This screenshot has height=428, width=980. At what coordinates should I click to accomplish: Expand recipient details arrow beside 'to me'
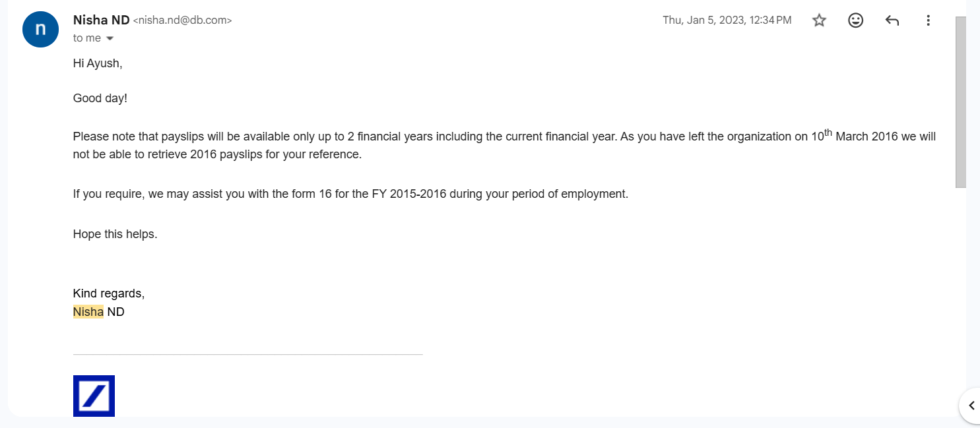coord(110,38)
